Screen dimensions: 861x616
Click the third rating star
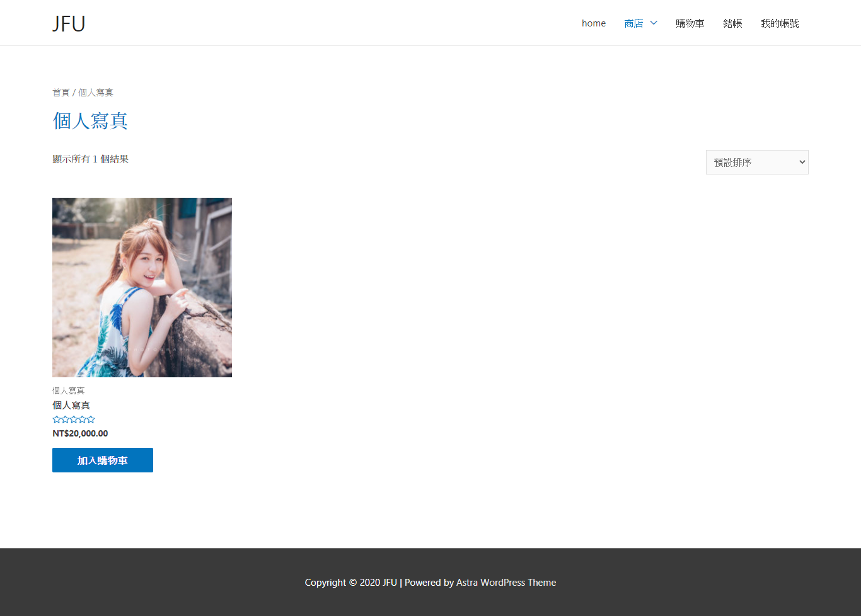tap(74, 419)
